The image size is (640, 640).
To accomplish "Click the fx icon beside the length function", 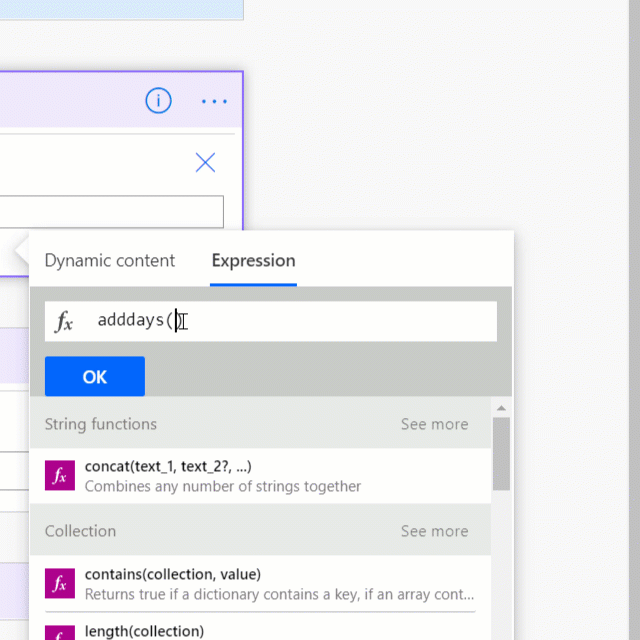I will tap(60, 633).
